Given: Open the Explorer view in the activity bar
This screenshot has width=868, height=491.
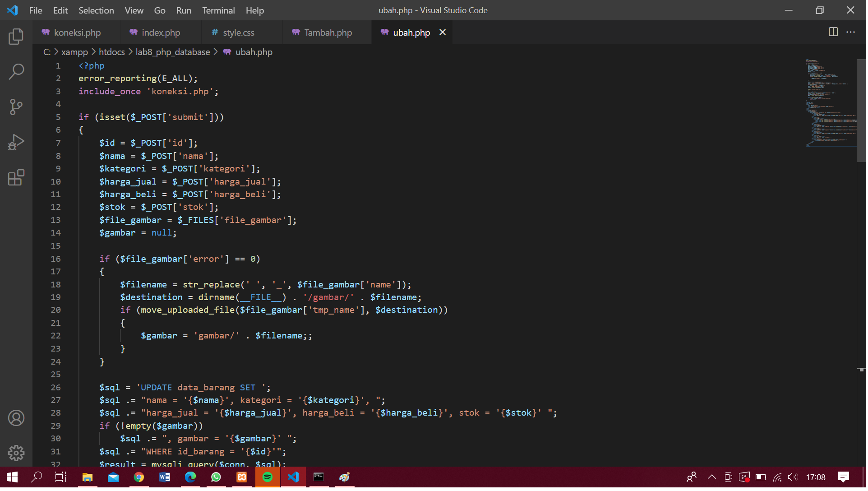Looking at the screenshot, I should (x=16, y=37).
